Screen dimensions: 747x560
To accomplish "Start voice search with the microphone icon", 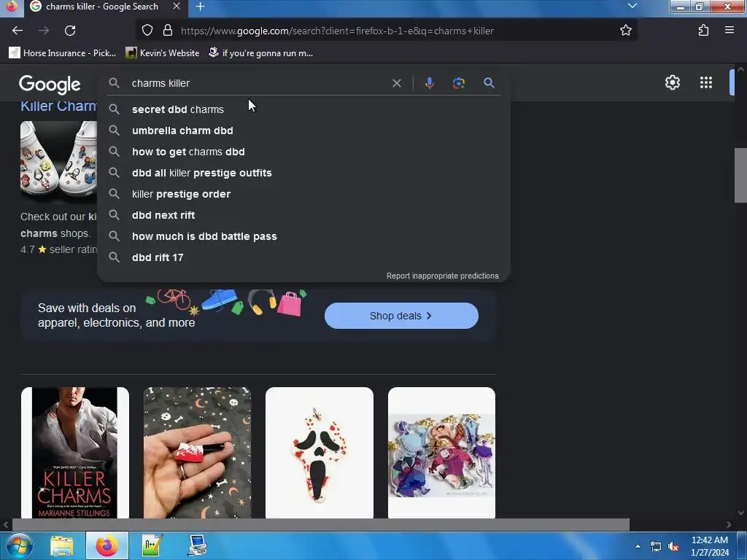I will coord(429,83).
